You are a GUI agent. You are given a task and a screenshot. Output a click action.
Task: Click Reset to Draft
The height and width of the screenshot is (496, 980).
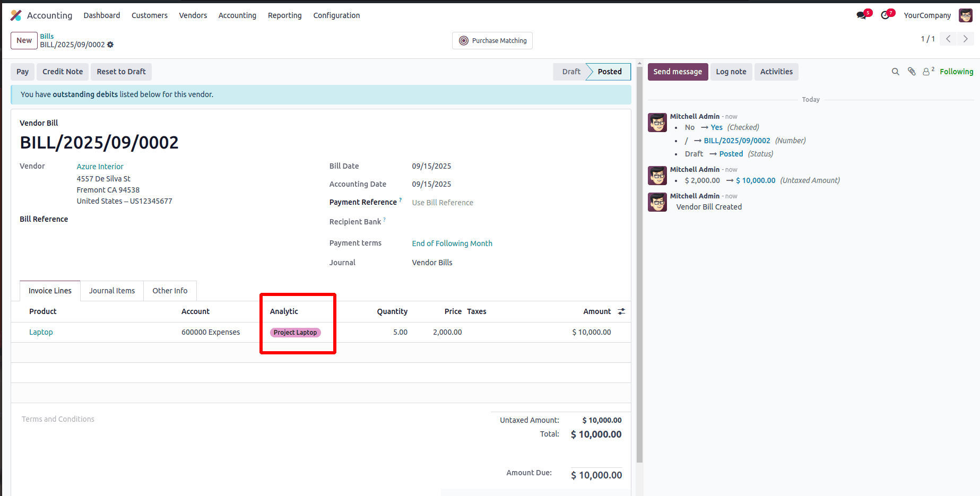coord(121,72)
